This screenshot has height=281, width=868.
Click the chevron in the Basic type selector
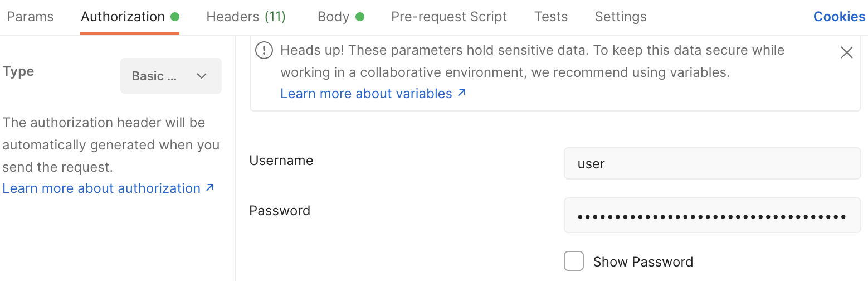(202, 76)
